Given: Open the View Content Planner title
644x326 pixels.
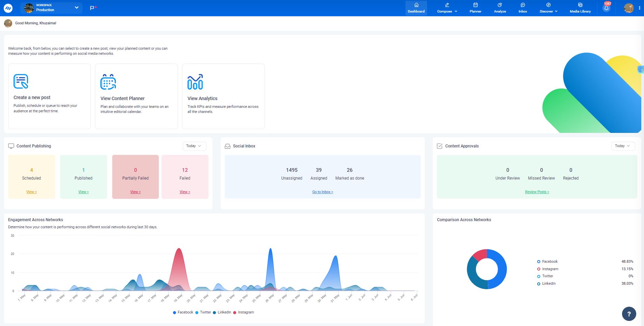Looking at the screenshot, I should pos(122,98).
